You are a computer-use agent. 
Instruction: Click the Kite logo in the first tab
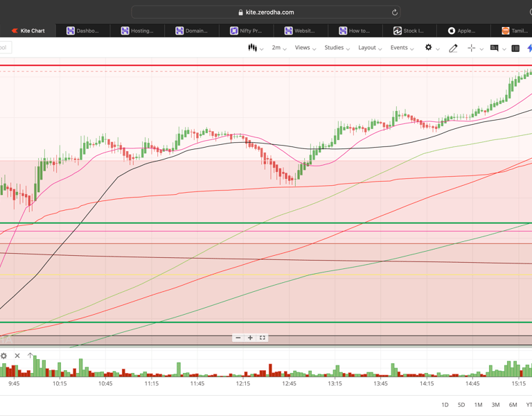tap(15, 31)
